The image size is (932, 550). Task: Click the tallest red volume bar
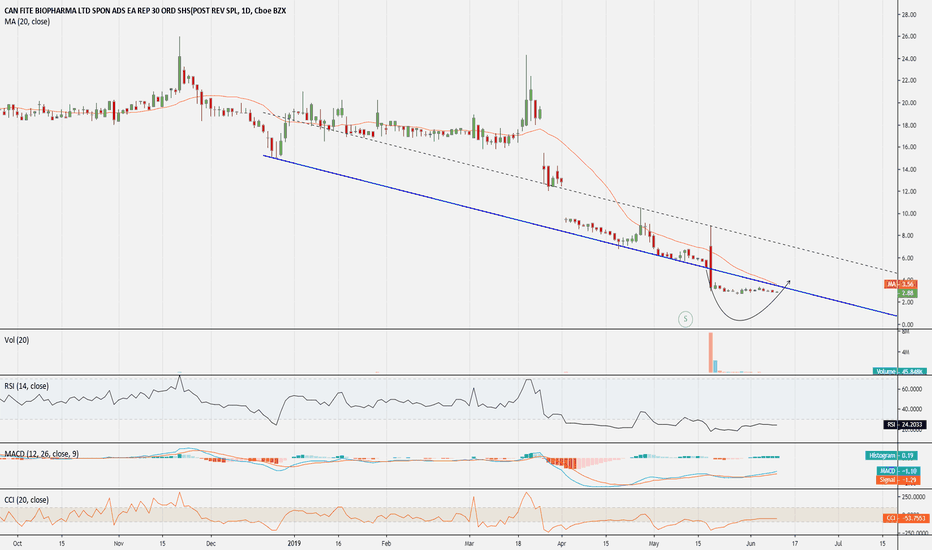pyautogui.click(x=710, y=353)
